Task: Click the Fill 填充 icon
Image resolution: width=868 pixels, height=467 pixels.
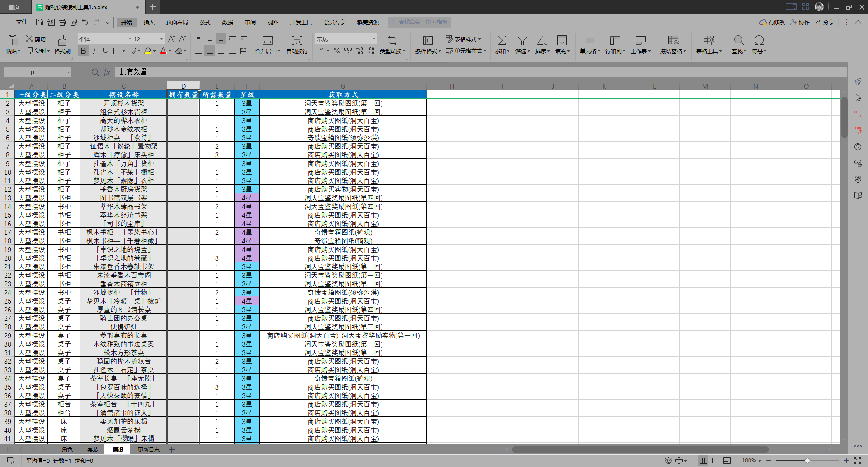Action: pyautogui.click(x=562, y=40)
